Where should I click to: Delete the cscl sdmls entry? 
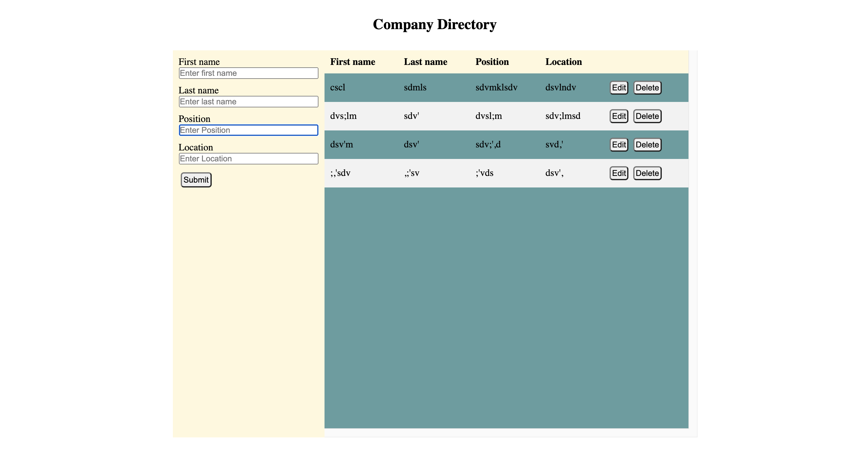pos(647,88)
